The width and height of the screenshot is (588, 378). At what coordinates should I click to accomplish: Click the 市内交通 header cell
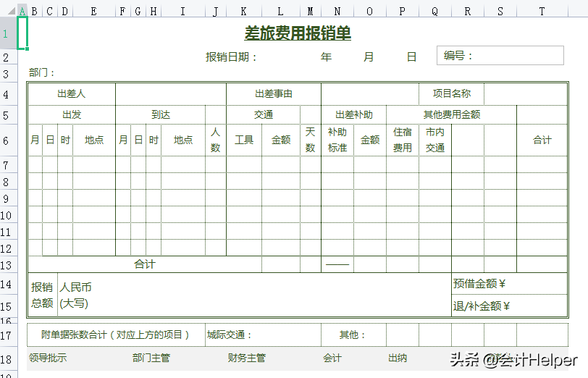[435, 140]
